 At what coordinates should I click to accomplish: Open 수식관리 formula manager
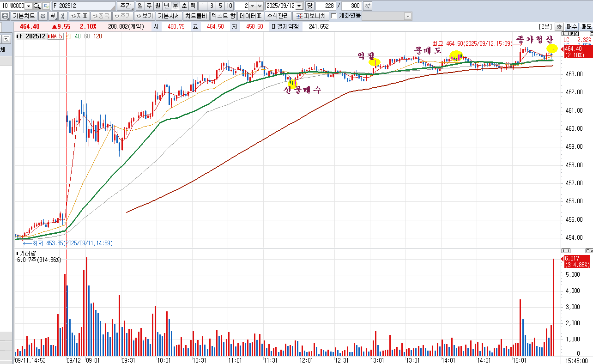pos(278,16)
